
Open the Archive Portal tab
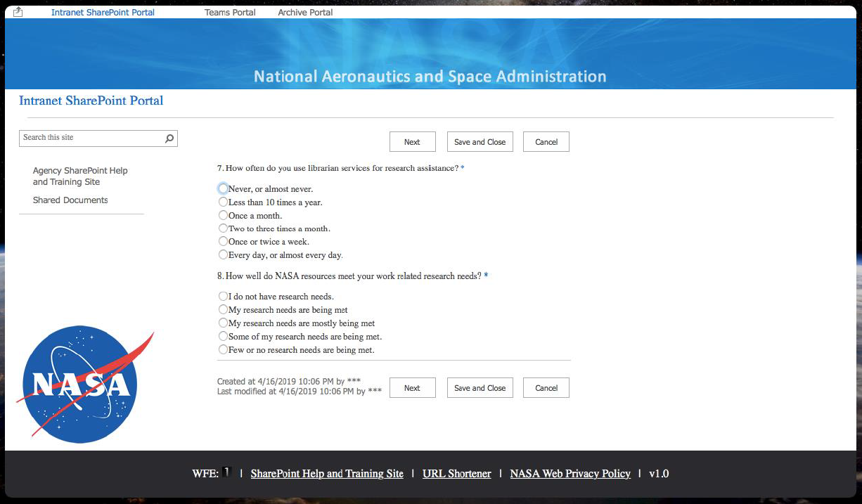[x=305, y=13]
